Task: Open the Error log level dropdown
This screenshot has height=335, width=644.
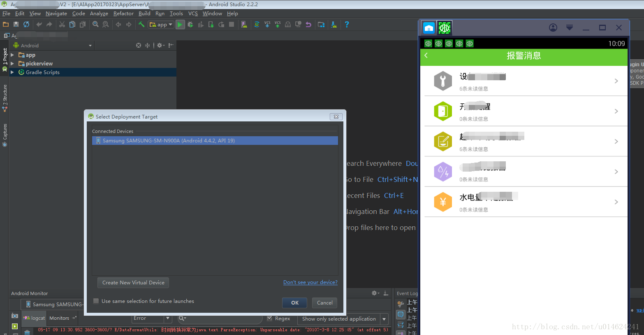Action: pos(151,319)
